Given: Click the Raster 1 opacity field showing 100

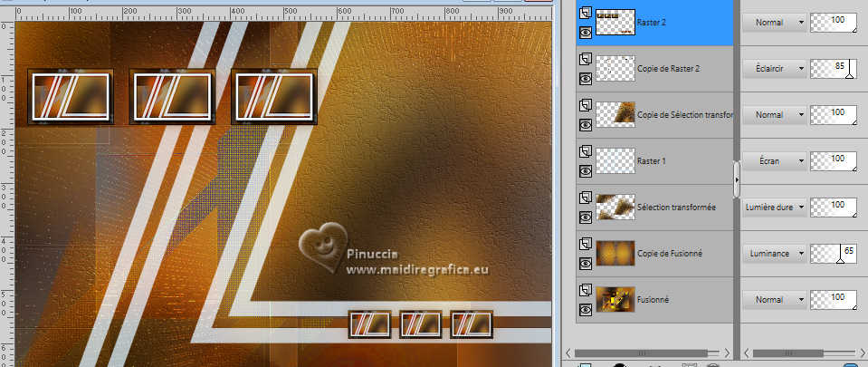Looking at the screenshot, I should point(833,161).
